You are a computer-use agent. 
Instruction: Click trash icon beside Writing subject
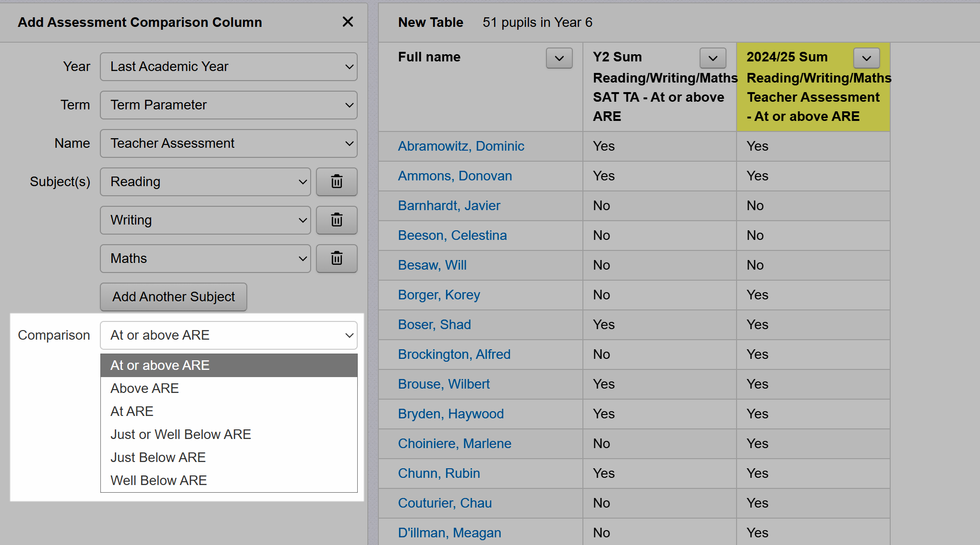337,220
